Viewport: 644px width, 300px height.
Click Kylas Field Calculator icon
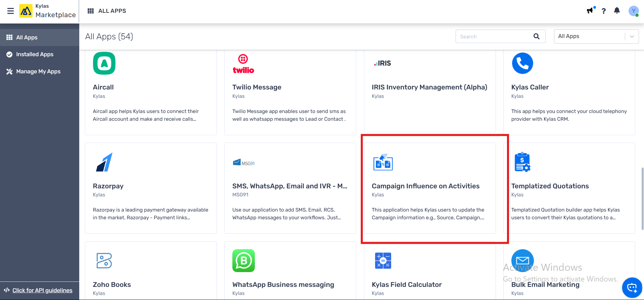(x=383, y=261)
